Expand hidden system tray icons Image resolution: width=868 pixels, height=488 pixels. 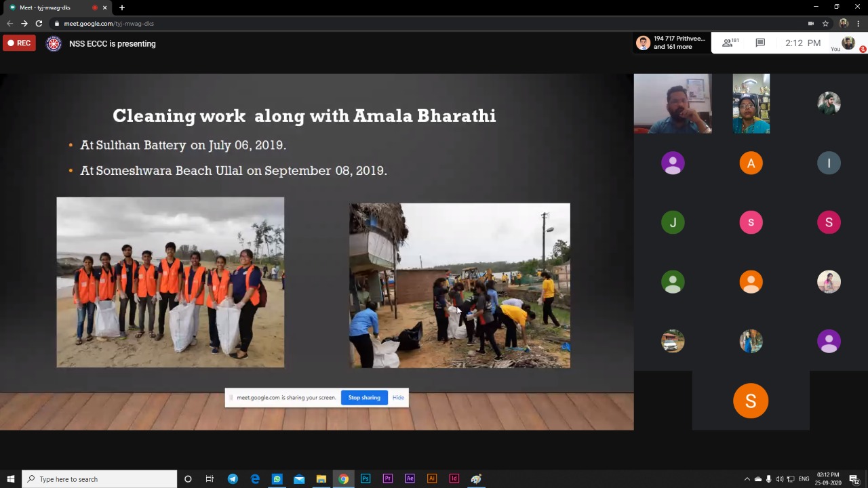(747, 479)
